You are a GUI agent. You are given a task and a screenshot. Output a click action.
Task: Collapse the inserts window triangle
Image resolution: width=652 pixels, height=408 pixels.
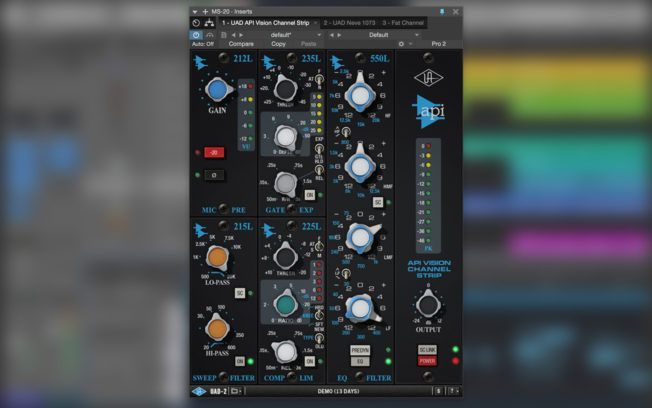[x=195, y=12]
